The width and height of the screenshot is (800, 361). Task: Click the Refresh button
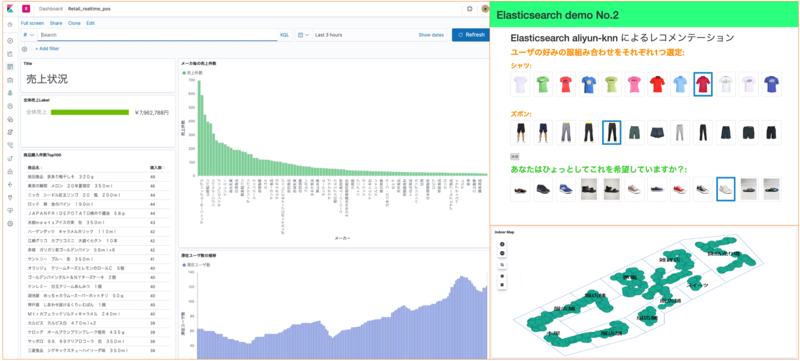[470, 35]
